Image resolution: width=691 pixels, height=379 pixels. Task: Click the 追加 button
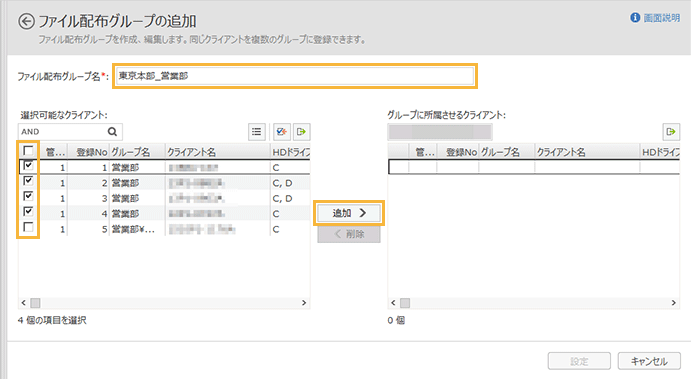[x=349, y=213]
